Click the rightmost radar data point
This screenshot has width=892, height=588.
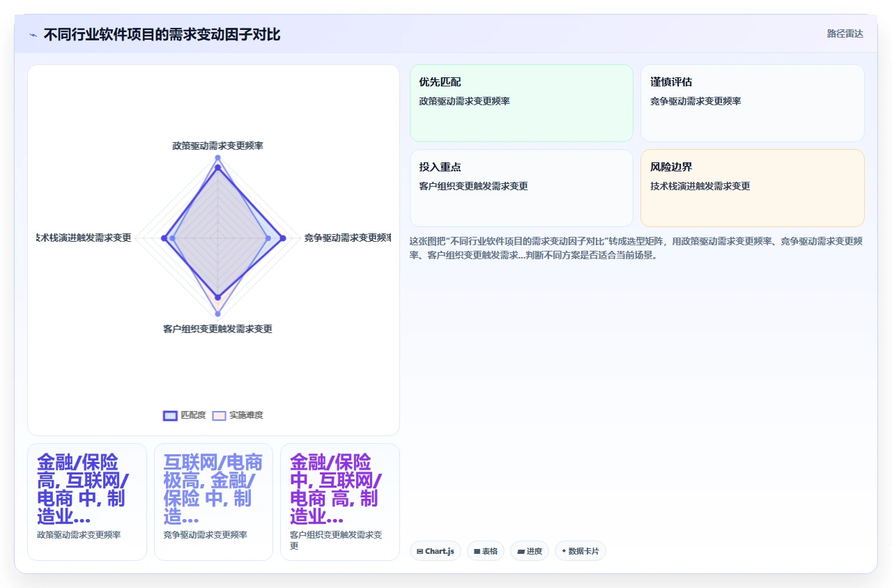pyautogui.click(x=283, y=238)
